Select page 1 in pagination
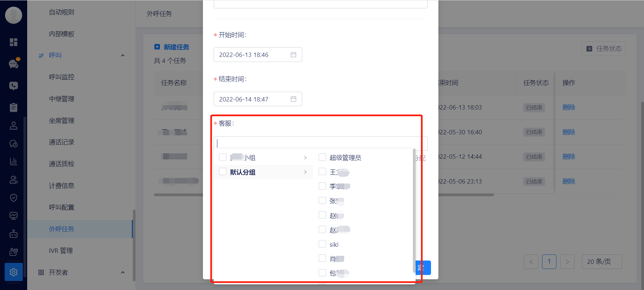Viewport: 644px width, 290px height. (x=549, y=262)
